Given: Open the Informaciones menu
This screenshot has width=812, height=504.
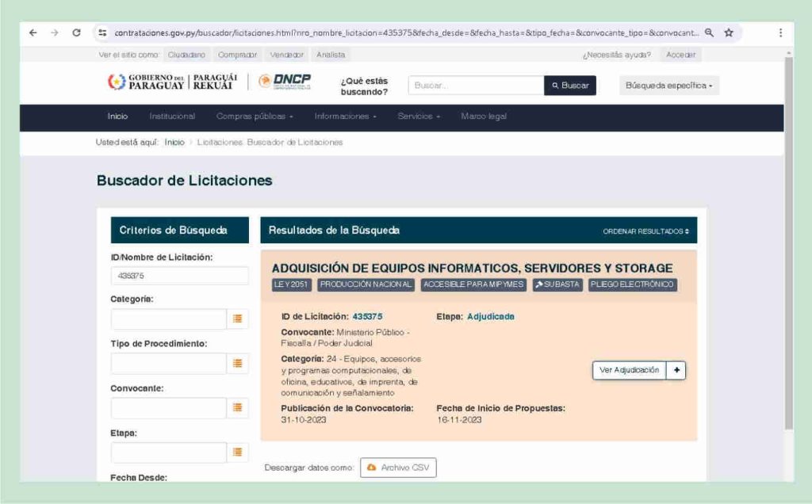Looking at the screenshot, I should tap(346, 116).
